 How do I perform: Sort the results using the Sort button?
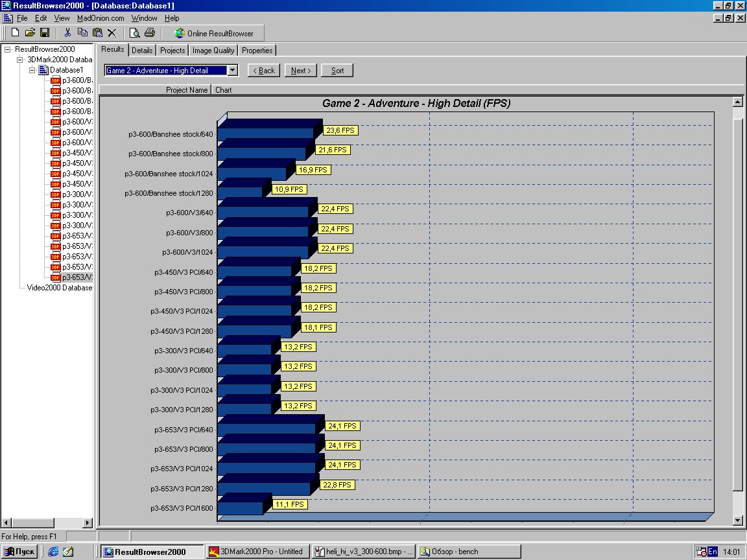coord(337,70)
